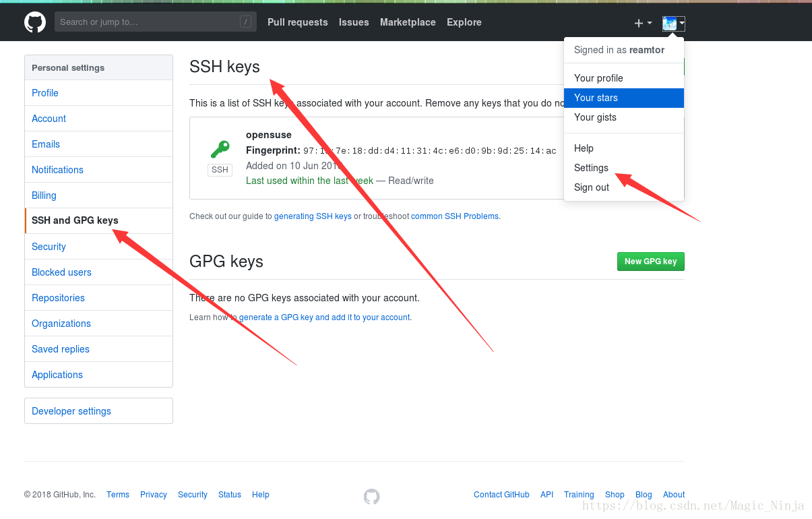This screenshot has width=812, height=519.
Task: Click Security link in the footer
Action: click(x=193, y=495)
